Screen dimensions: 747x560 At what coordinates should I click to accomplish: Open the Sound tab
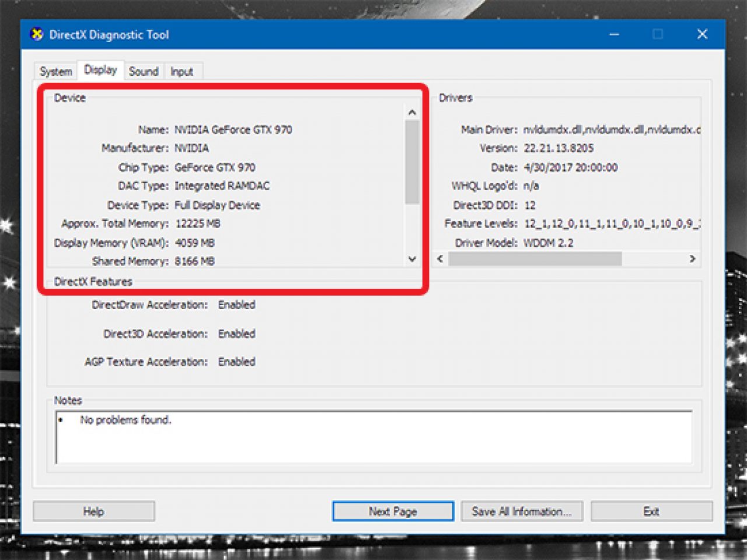point(144,71)
